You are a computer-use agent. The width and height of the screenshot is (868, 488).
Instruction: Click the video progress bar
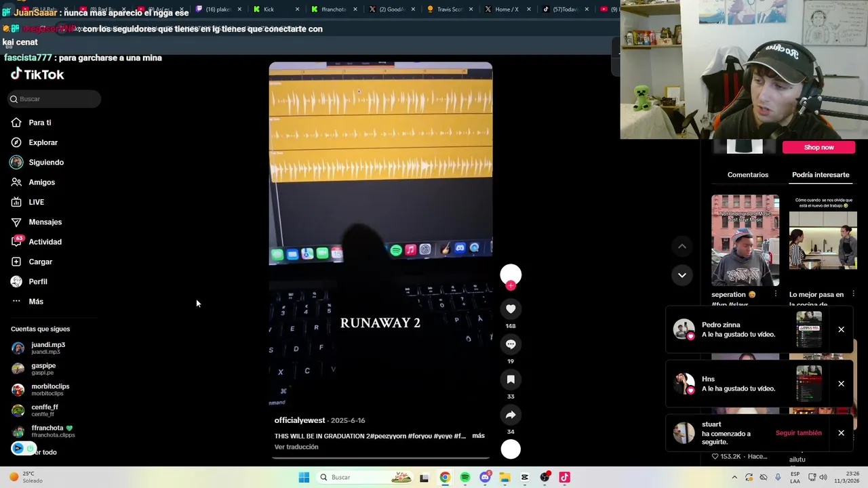[380, 458]
